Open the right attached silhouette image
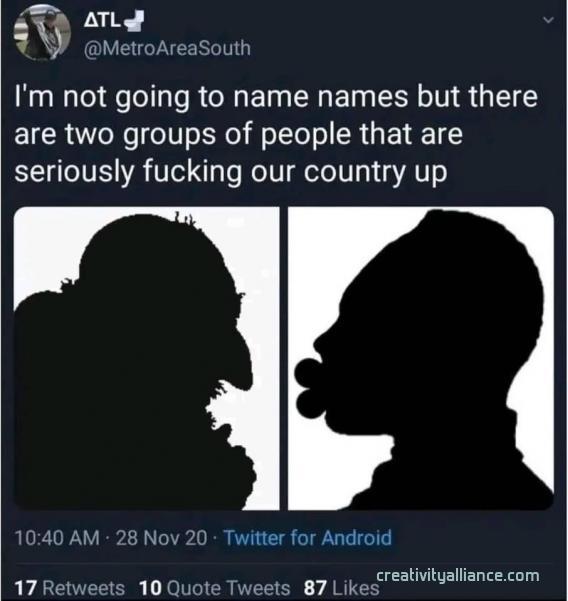 click(421, 358)
